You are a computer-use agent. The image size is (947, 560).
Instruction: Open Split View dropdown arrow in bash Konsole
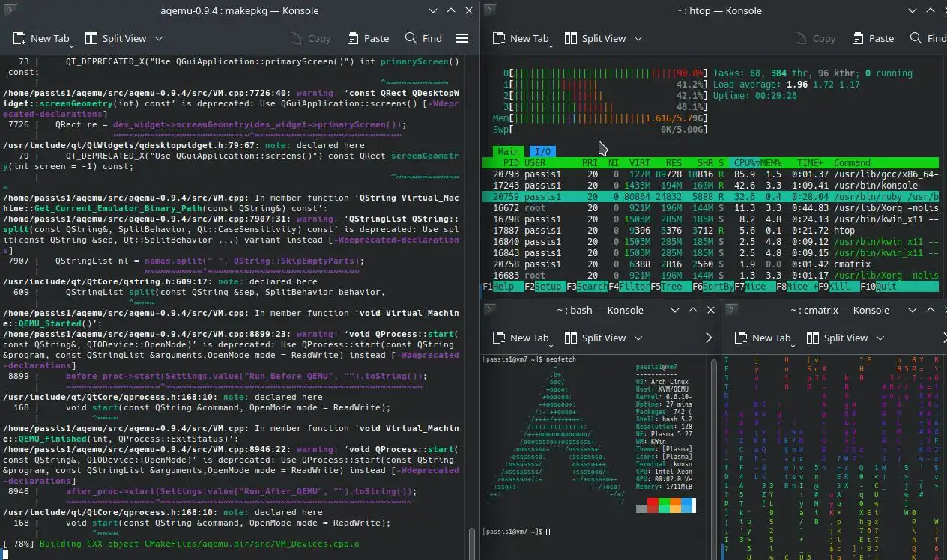coord(639,338)
